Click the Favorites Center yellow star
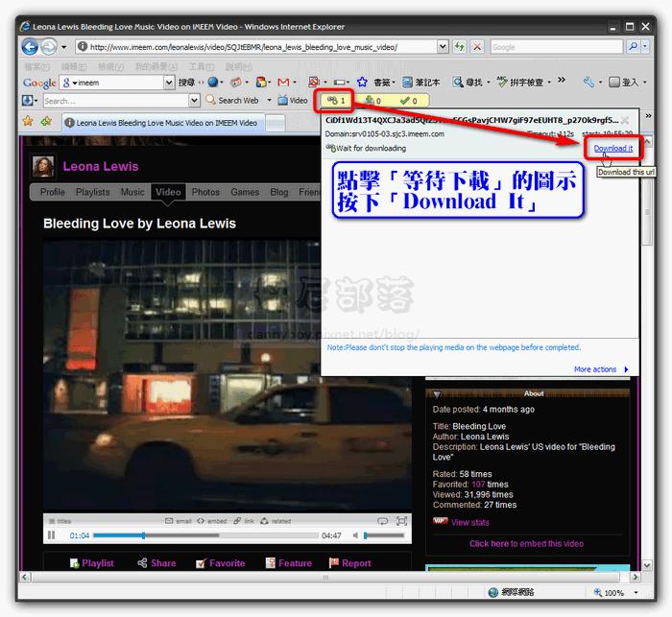Viewport: 672px width, 617px height. [28, 121]
